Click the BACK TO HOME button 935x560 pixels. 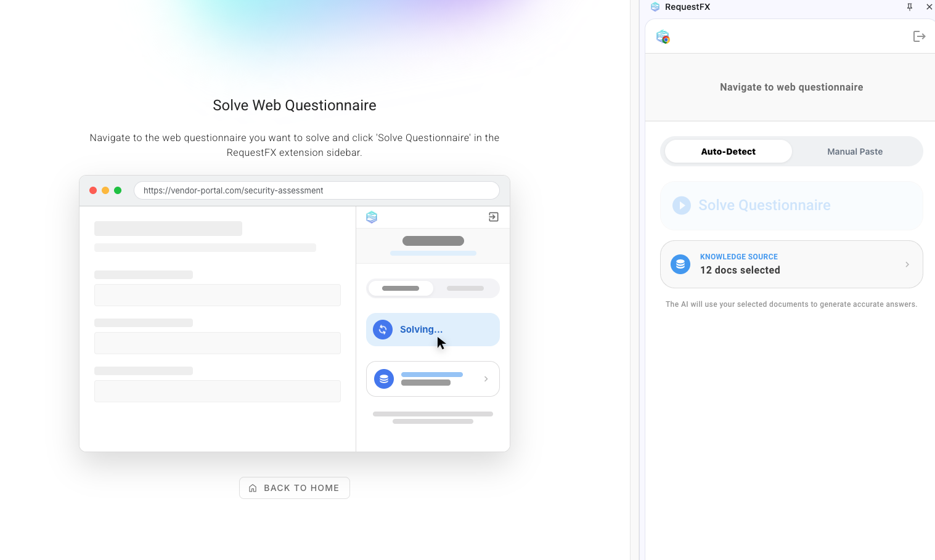pyautogui.click(x=295, y=488)
